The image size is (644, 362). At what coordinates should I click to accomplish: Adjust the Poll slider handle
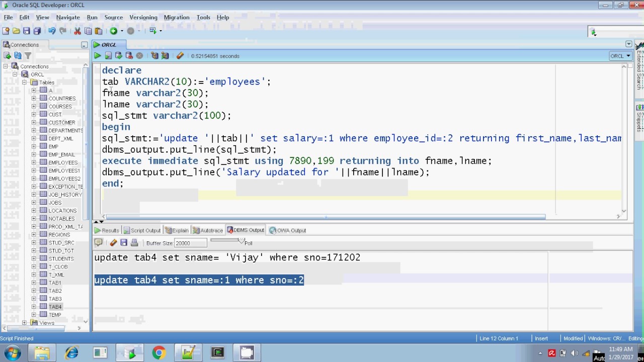point(241,241)
